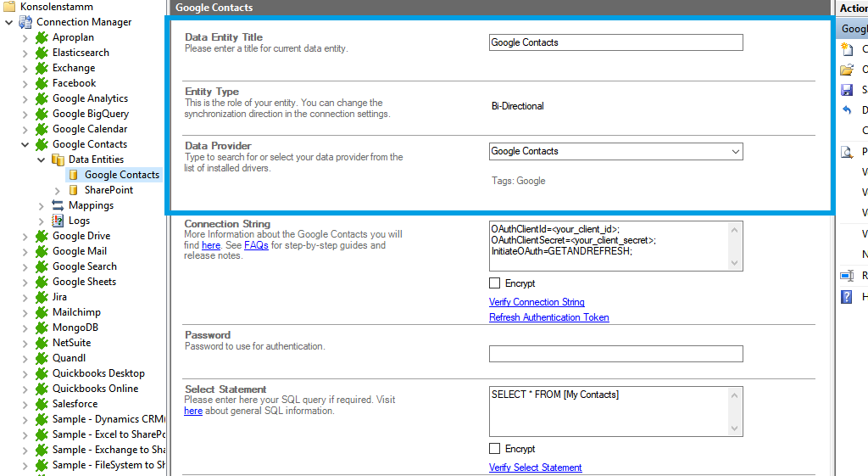Click the Password input field

point(615,354)
